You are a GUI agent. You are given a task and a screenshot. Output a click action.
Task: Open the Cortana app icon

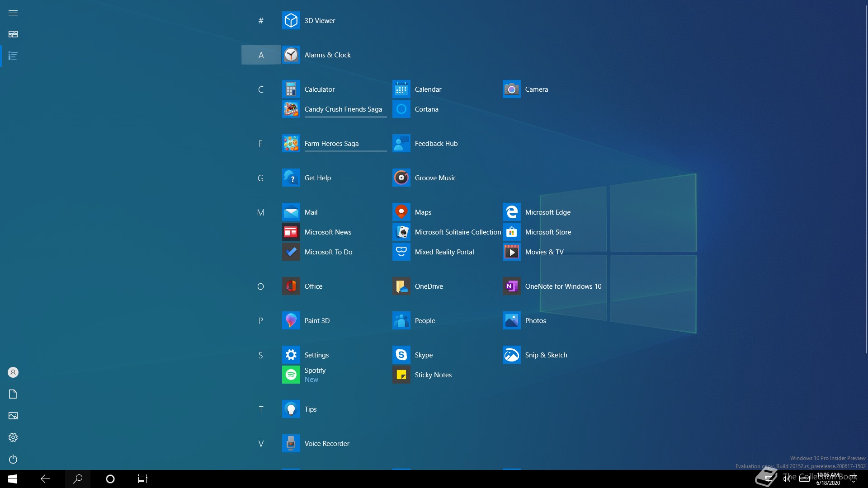pyautogui.click(x=401, y=109)
